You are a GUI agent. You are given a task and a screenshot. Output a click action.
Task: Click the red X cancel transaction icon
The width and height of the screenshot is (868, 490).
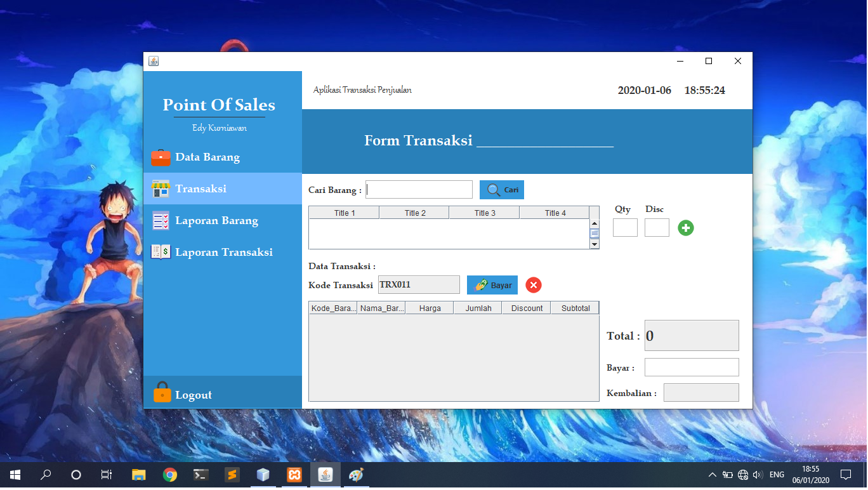point(534,285)
